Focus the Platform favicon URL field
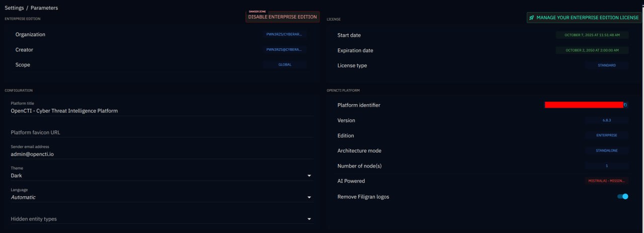644x233 pixels. click(162, 132)
